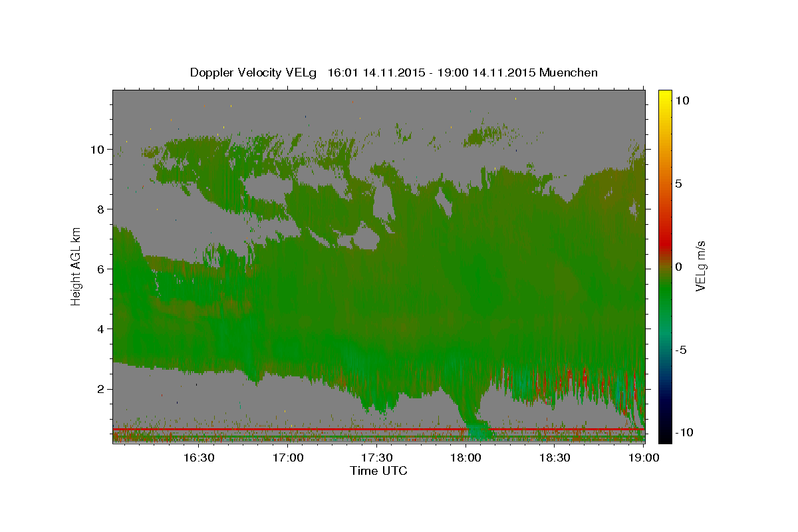Click the "Time UTC" axis label
This screenshot has width=798, height=532.
378,471
